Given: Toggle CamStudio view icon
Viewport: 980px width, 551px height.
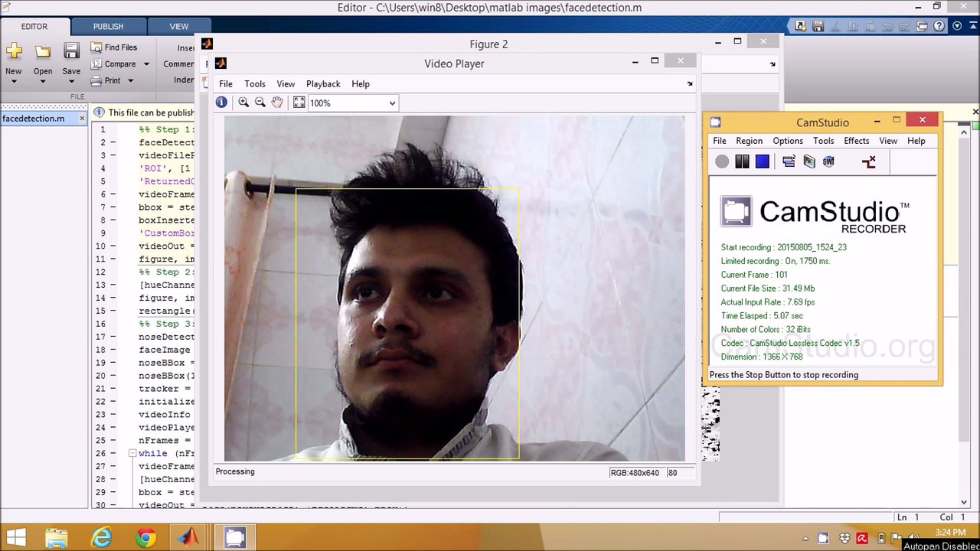Looking at the screenshot, I should point(789,161).
